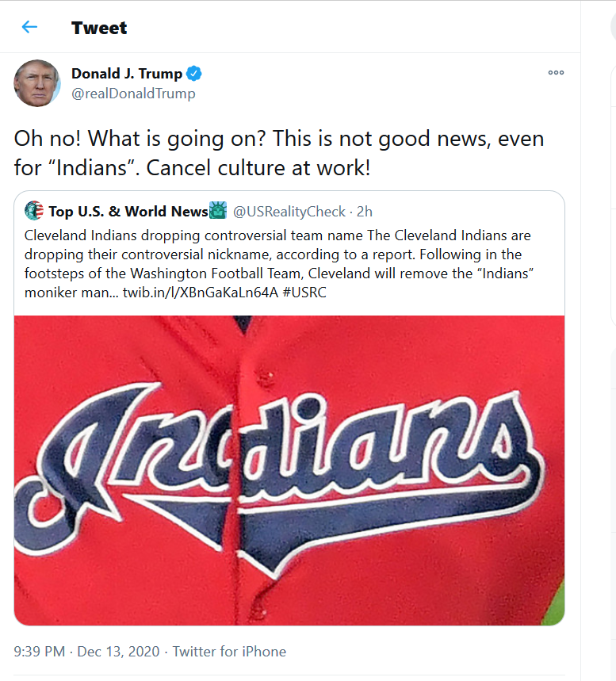Open the @realDonaldTrump handle
616x681 pixels.
pos(133,94)
